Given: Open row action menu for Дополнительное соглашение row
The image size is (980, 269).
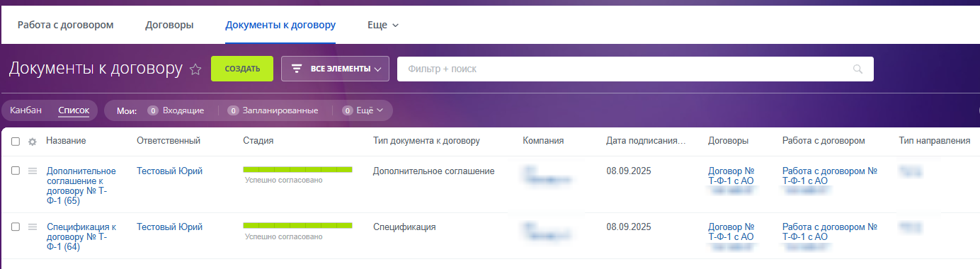Looking at the screenshot, I should 32,171.
